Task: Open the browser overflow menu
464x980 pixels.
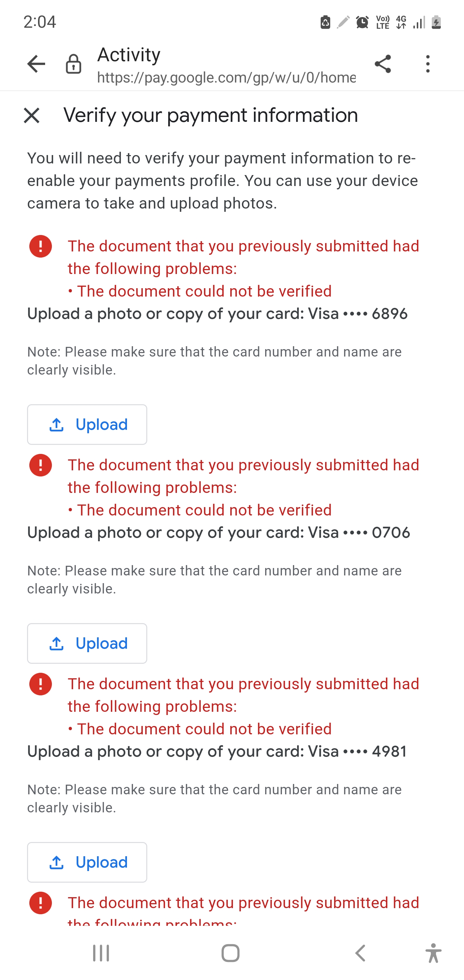Action: click(428, 64)
